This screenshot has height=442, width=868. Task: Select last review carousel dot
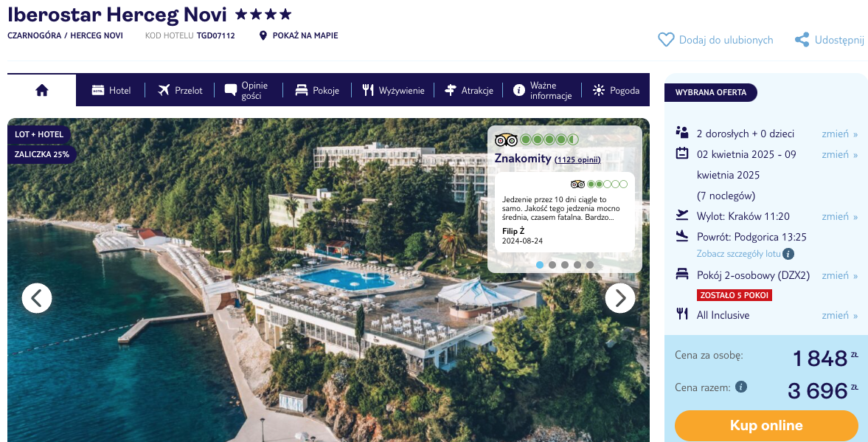[x=589, y=265]
